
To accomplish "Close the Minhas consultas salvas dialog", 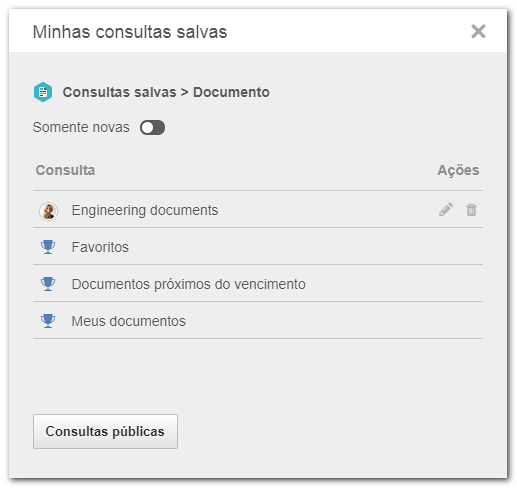I will tap(478, 31).
